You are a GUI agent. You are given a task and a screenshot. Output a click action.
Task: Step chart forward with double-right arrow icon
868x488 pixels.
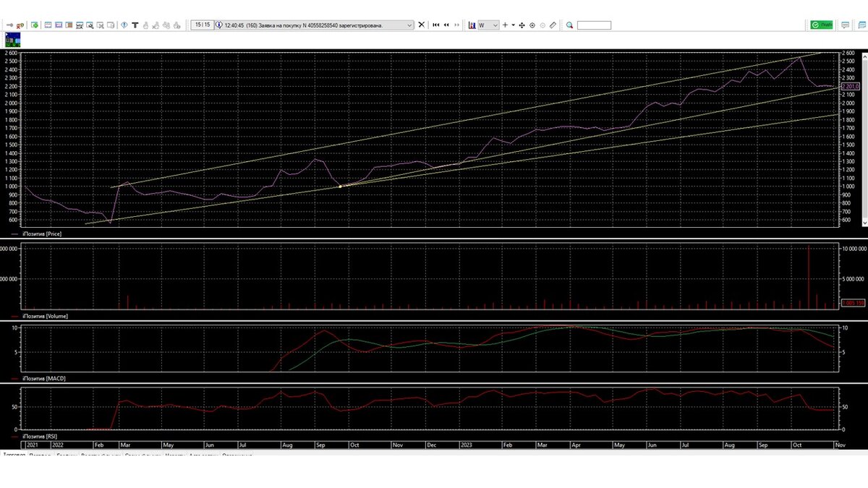click(x=456, y=25)
